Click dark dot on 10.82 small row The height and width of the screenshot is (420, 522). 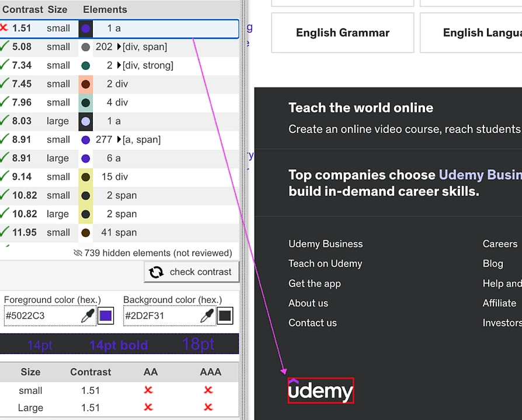coord(86,195)
